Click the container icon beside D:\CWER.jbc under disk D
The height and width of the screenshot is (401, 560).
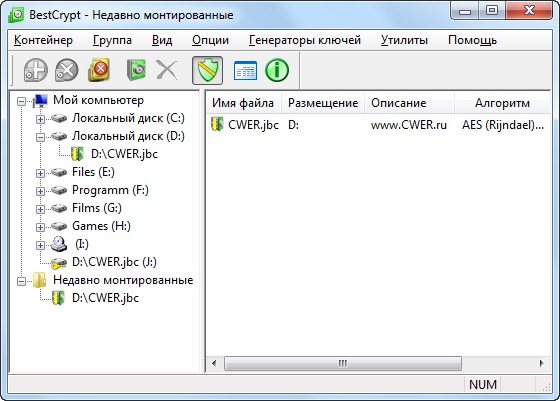[x=78, y=154]
